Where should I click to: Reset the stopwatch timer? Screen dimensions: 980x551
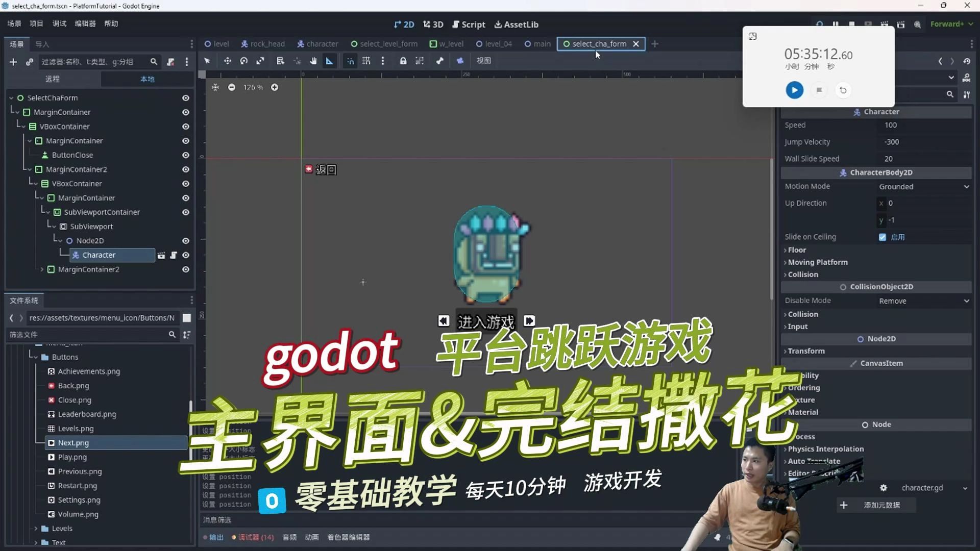(x=843, y=90)
